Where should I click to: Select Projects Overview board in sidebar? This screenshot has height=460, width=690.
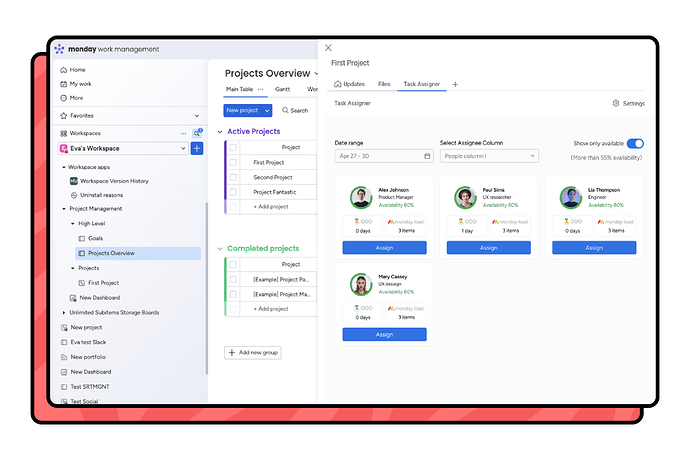[x=138, y=253]
